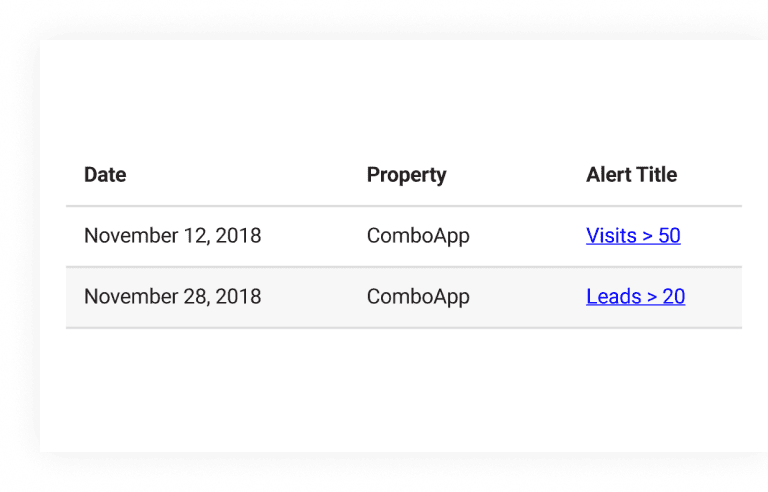Screen dimensions: 768x492
Task: Click the ">" symbol in the Leads link
Action: pyautogui.click(x=651, y=297)
